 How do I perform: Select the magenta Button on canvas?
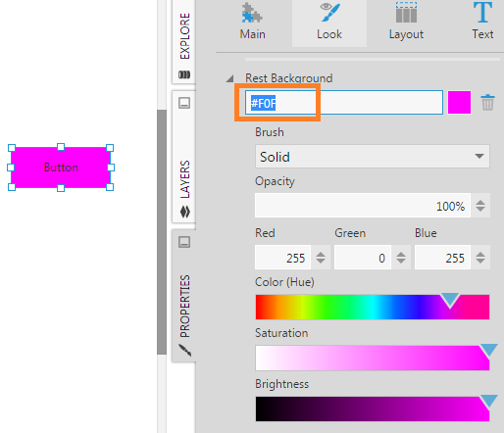pos(61,168)
